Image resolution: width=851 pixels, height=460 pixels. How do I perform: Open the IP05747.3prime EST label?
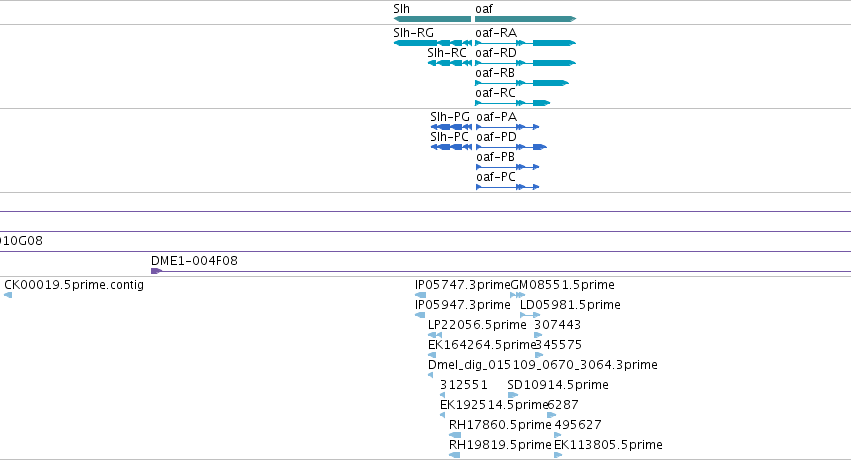462,285
